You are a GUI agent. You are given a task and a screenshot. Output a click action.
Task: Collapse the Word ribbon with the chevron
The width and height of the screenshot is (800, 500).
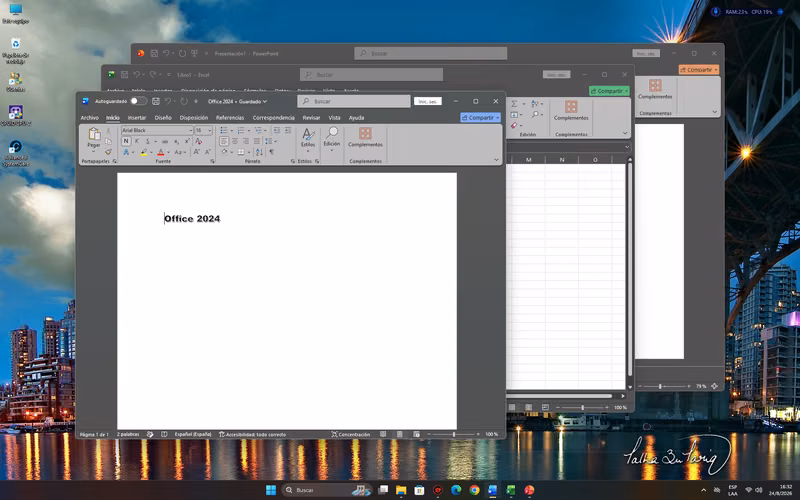[x=496, y=160]
